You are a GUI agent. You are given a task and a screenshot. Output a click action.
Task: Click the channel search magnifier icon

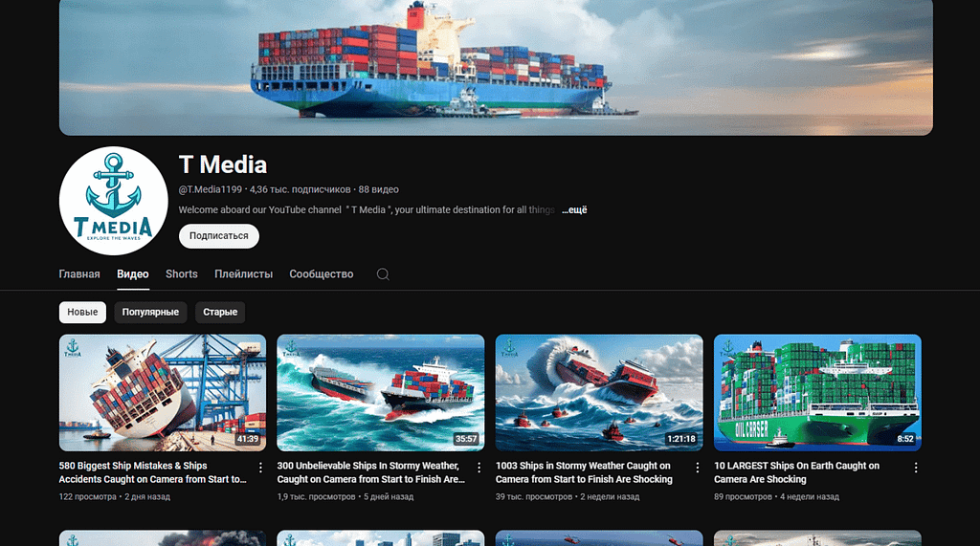click(383, 274)
